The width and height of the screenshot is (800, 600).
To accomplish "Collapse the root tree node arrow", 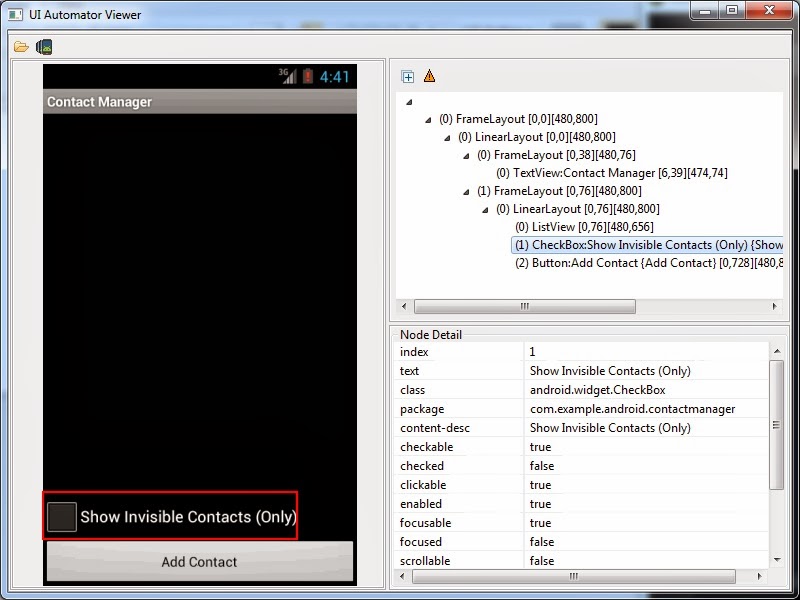I will tap(409, 102).
